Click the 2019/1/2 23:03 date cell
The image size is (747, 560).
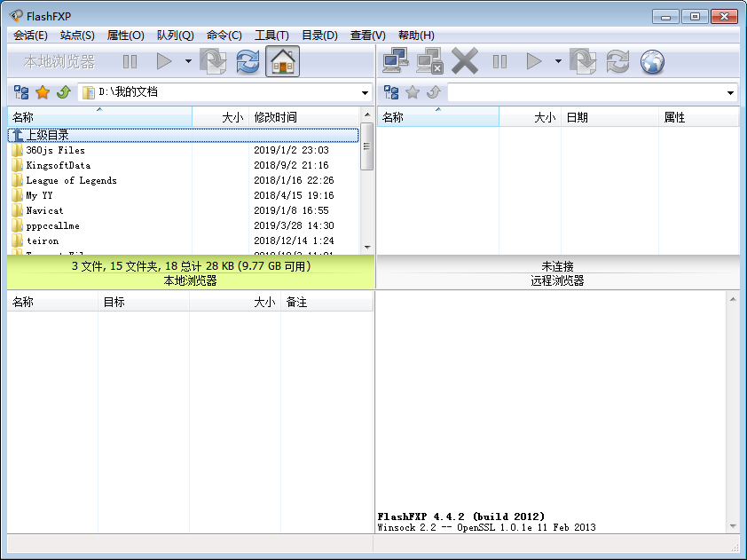(x=291, y=150)
